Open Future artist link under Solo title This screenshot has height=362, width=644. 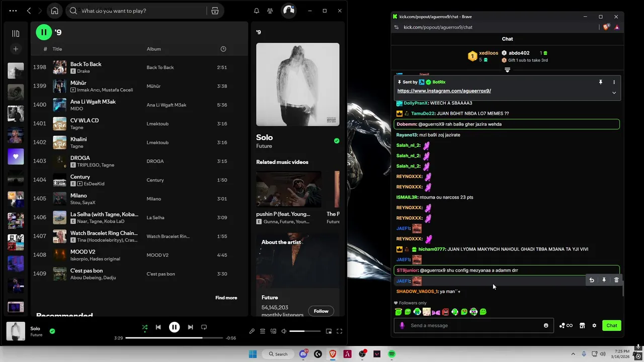tap(264, 146)
